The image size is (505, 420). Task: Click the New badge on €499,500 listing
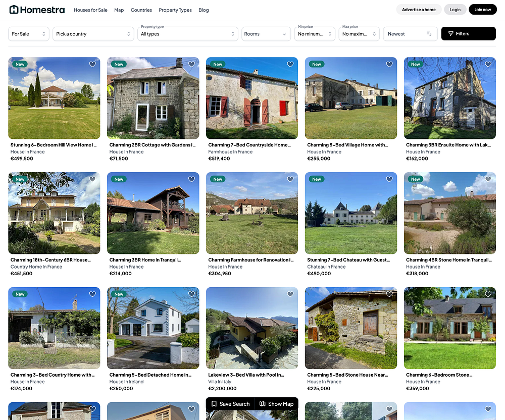point(20,64)
